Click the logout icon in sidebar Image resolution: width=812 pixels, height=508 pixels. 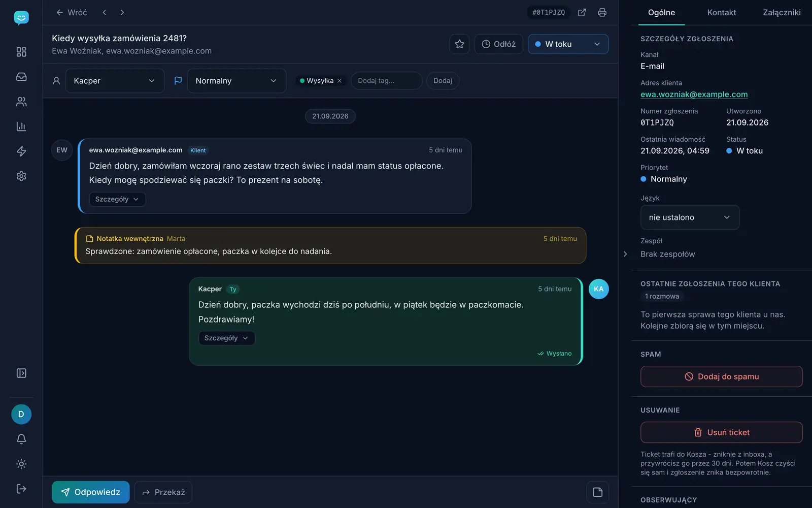click(x=21, y=489)
